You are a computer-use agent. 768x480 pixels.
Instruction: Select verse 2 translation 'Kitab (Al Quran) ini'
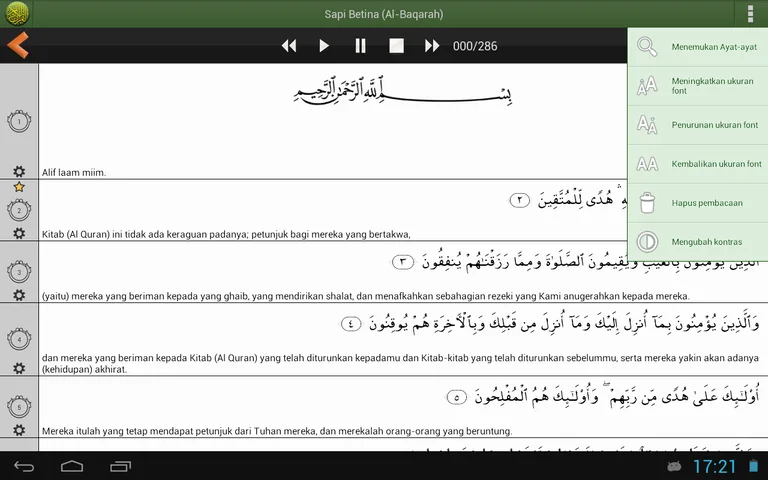point(226,234)
